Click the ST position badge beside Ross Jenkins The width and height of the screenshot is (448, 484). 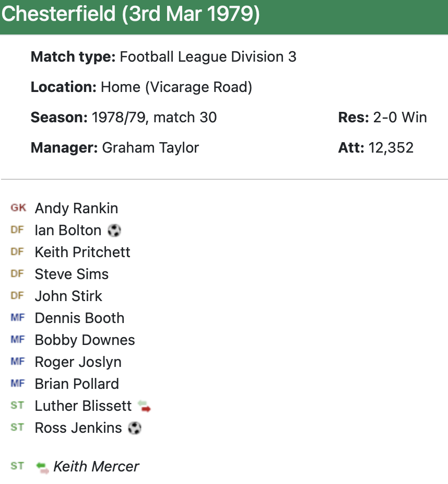(17, 428)
